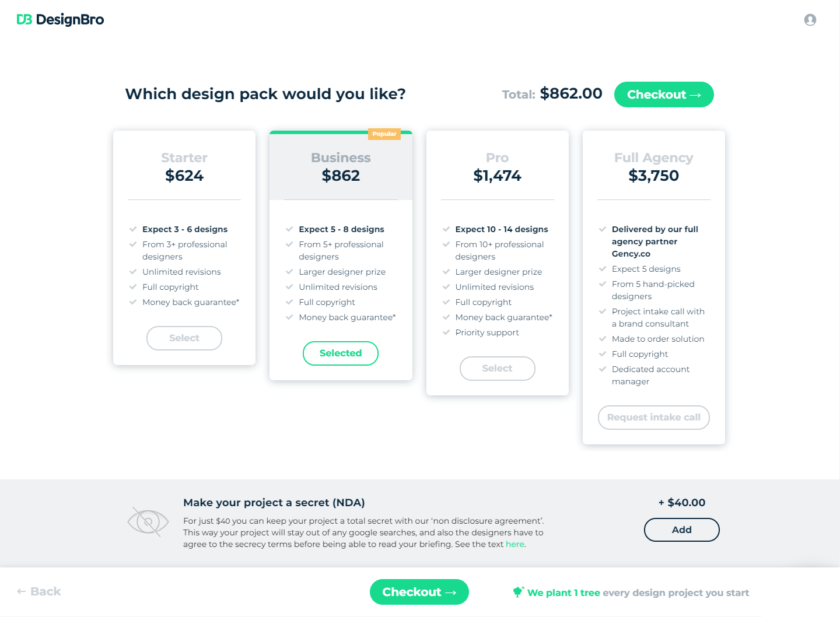Deselect the Business pack by clicking Selected
This screenshot has height=617, width=840.
341,353
